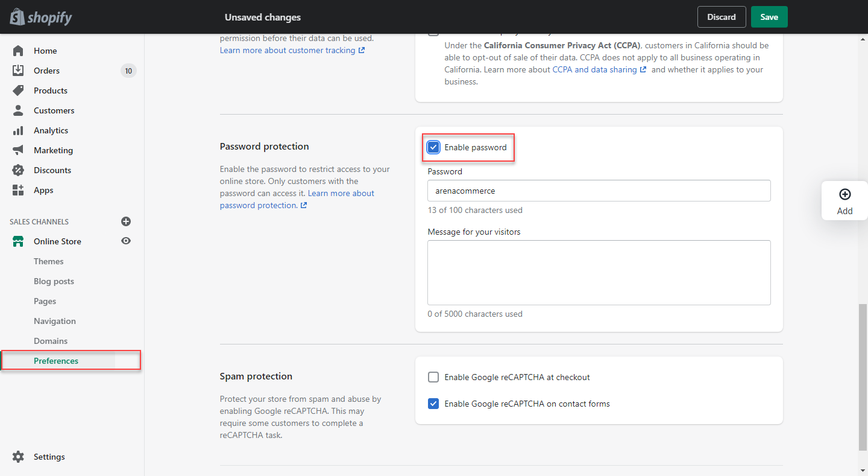Click the Apps grid icon
The width and height of the screenshot is (868, 476).
click(x=18, y=190)
